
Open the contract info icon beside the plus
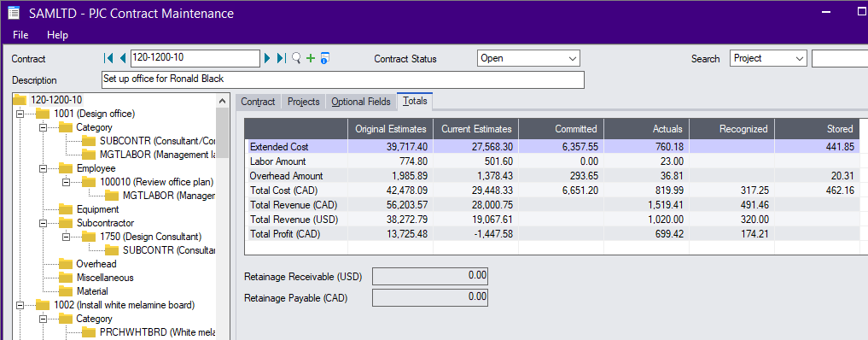pos(325,58)
